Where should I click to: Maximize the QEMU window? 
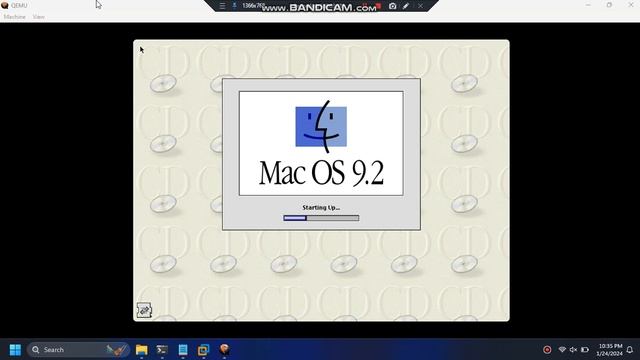[x=609, y=5]
